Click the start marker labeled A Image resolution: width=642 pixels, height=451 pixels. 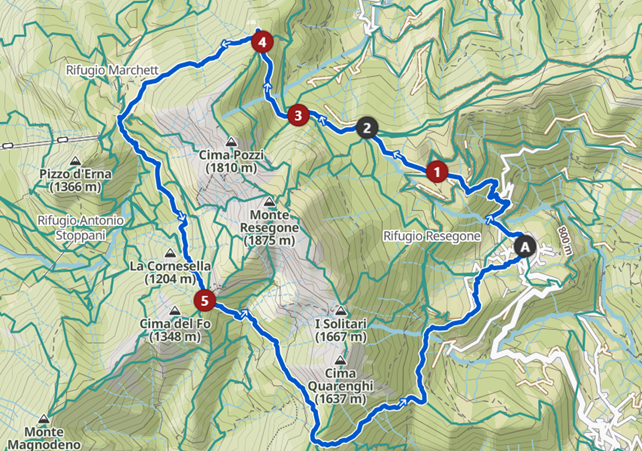click(525, 247)
